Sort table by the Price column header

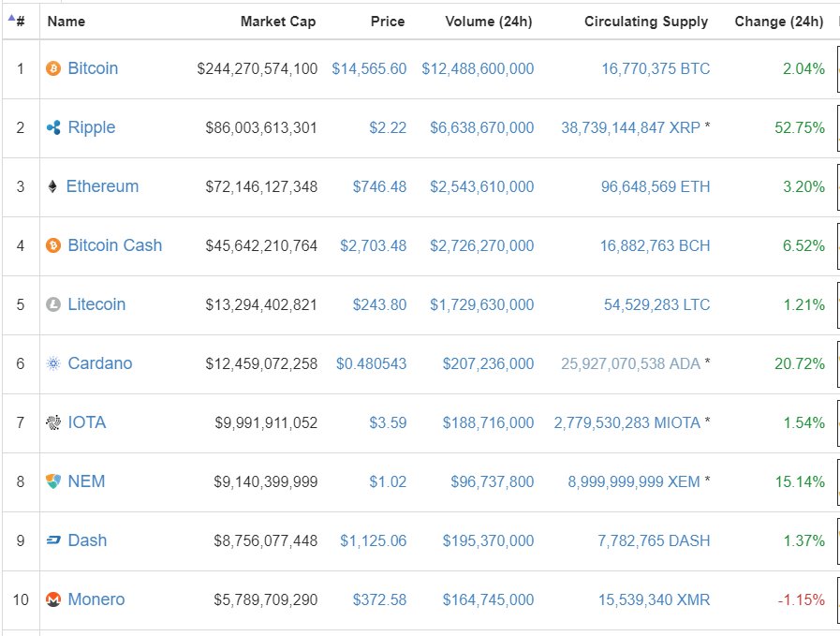tap(388, 22)
